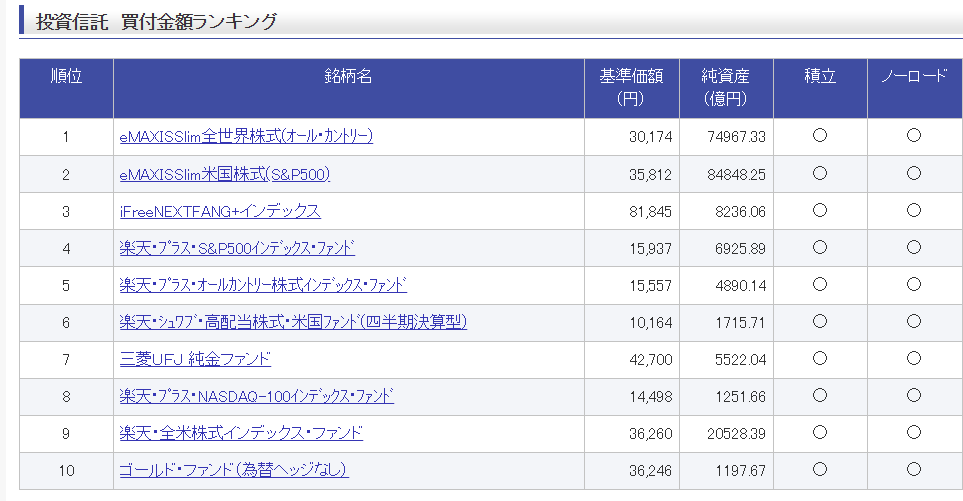Click the 積立 column header
The height and width of the screenshot is (501, 963).
click(x=820, y=77)
